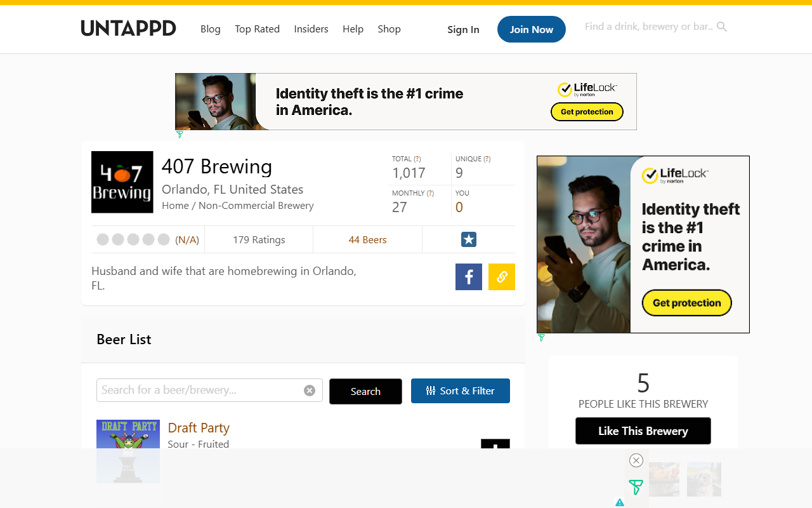Click Get protection in sidebar ad

687,303
